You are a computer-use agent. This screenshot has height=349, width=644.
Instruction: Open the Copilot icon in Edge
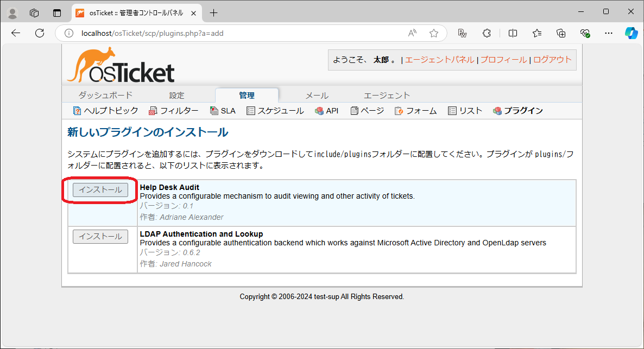[x=631, y=33]
